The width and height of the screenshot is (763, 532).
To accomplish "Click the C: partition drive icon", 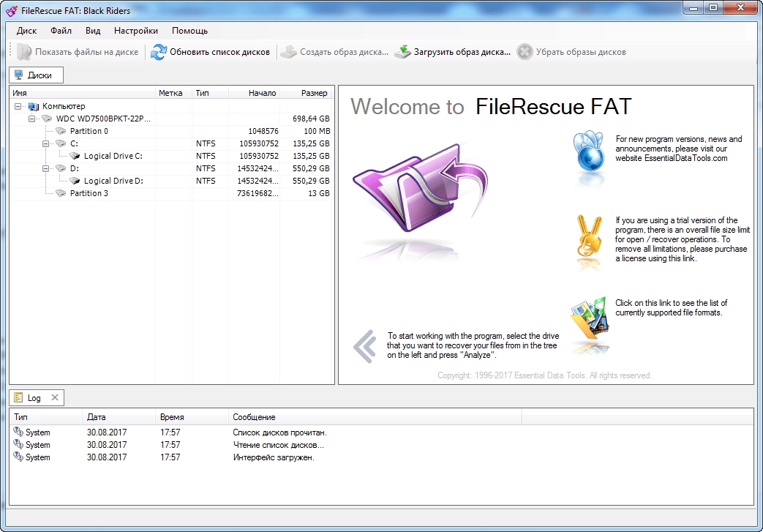I will pyautogui.click(x=61, y=143).
